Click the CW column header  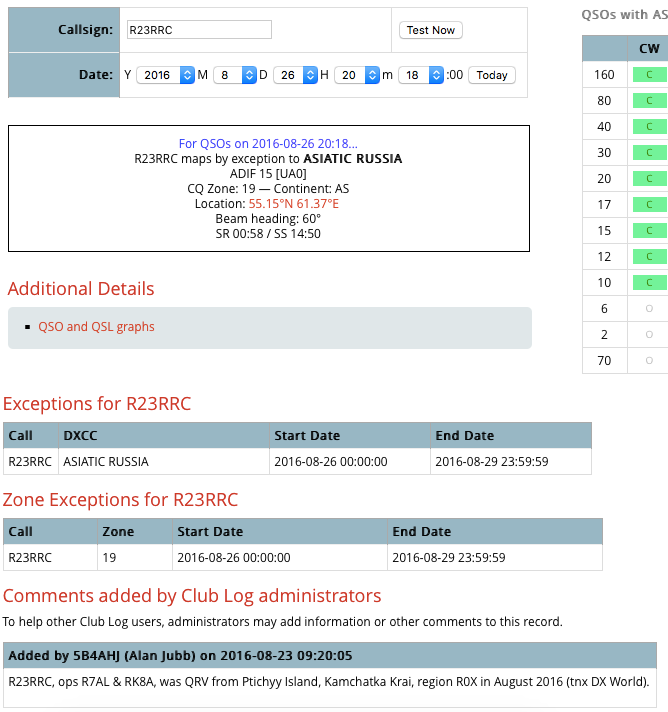649,49
